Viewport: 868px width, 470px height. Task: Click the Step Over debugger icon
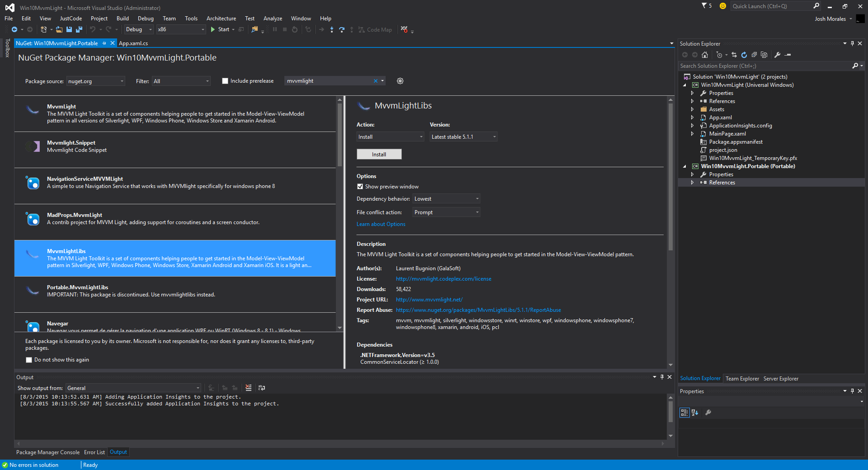[x=342, y=30]
